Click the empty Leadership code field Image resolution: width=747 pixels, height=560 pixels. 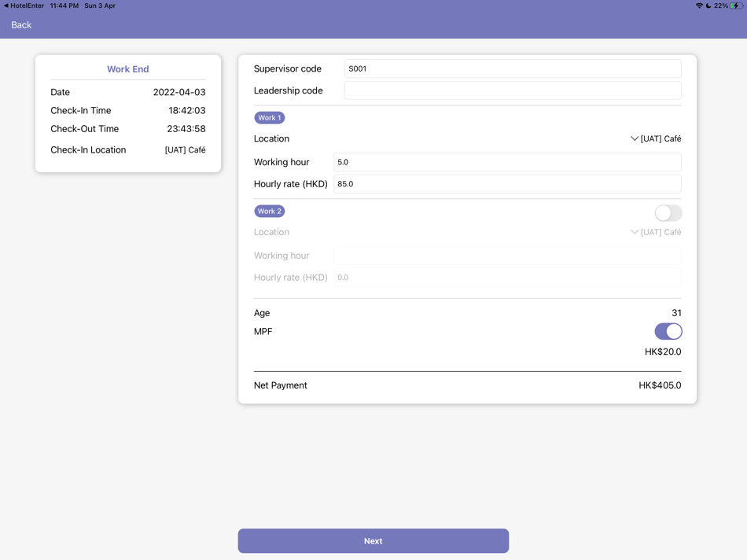click(x=513, y=90)
